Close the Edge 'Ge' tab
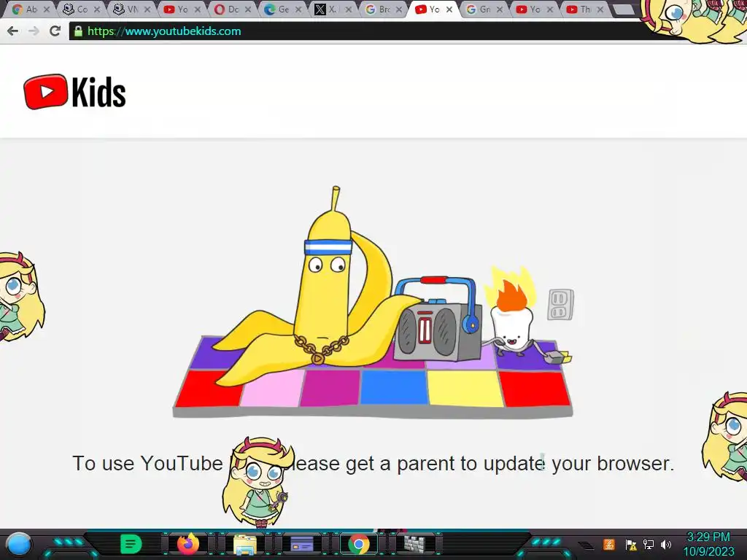Viewport: 747px width, 560px height. [298, 9]
